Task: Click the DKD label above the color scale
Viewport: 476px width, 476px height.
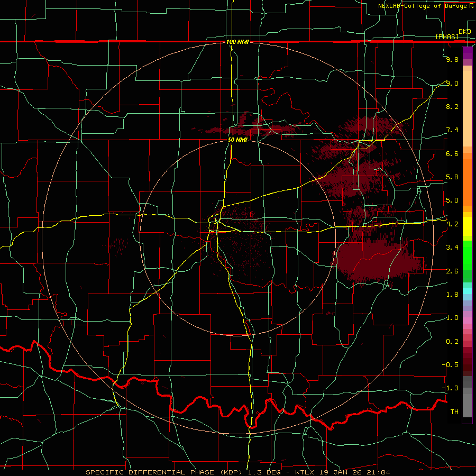Action: [465, 32]
